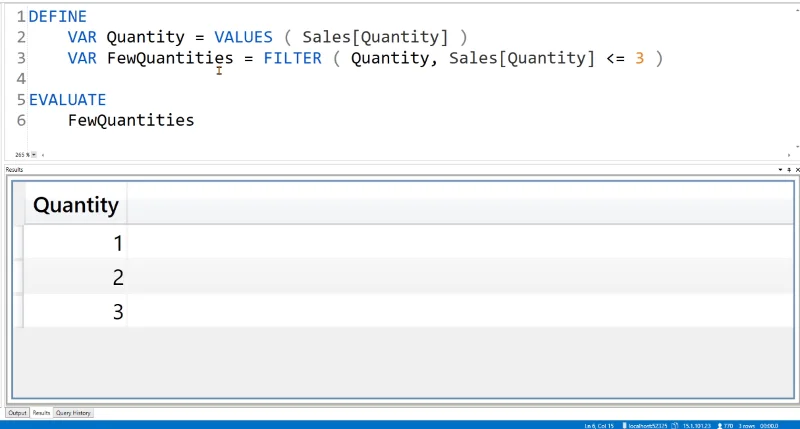Click the EVALUATE keyword in line 5
Image resolution: width=800 pixels, height=429 pixels.
tap(67, 99)
